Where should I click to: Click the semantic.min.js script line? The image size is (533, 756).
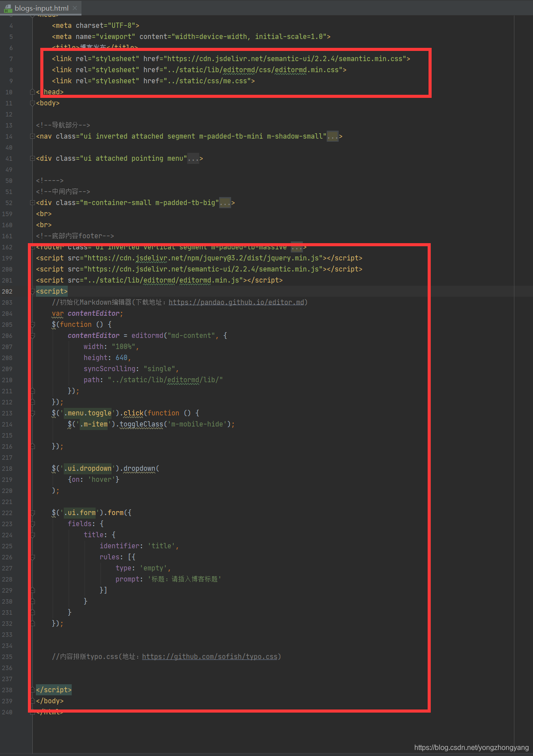[199, 269]
